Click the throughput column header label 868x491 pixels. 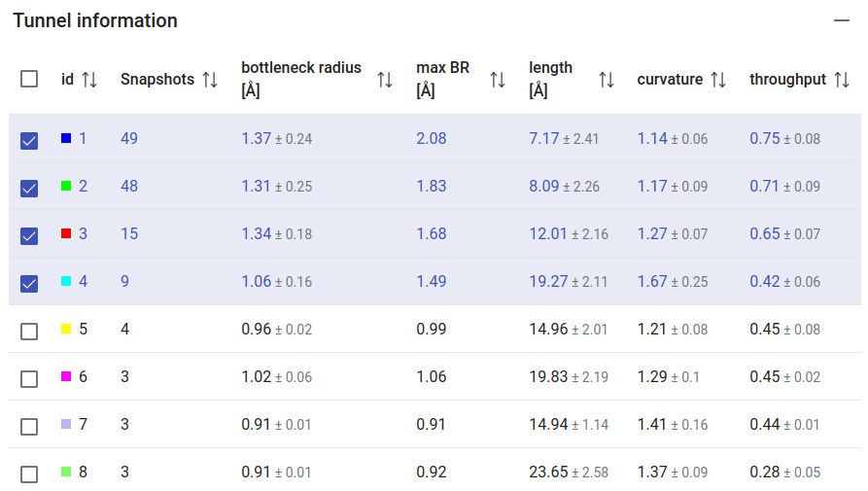click(x=787, y=80)
